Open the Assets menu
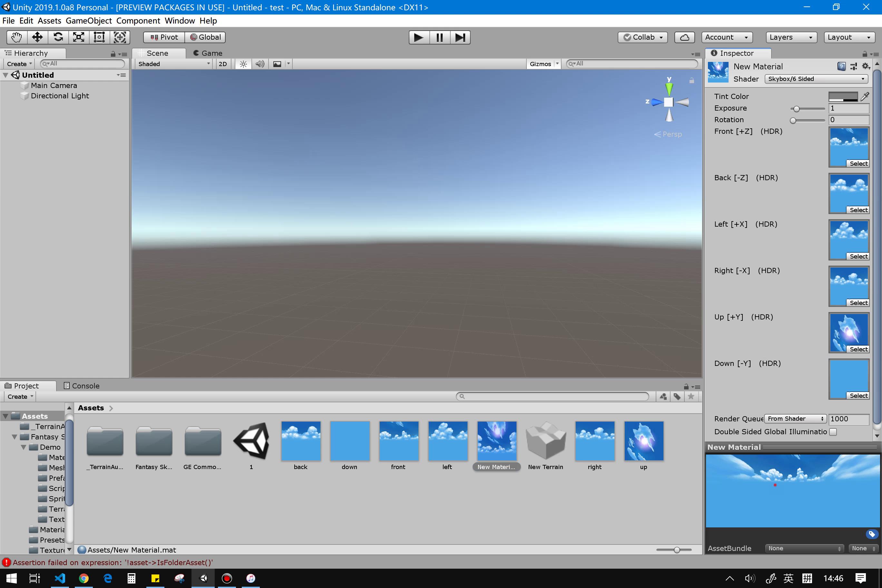The width and height of the screenshot is (882, 588). click(49, 21)
